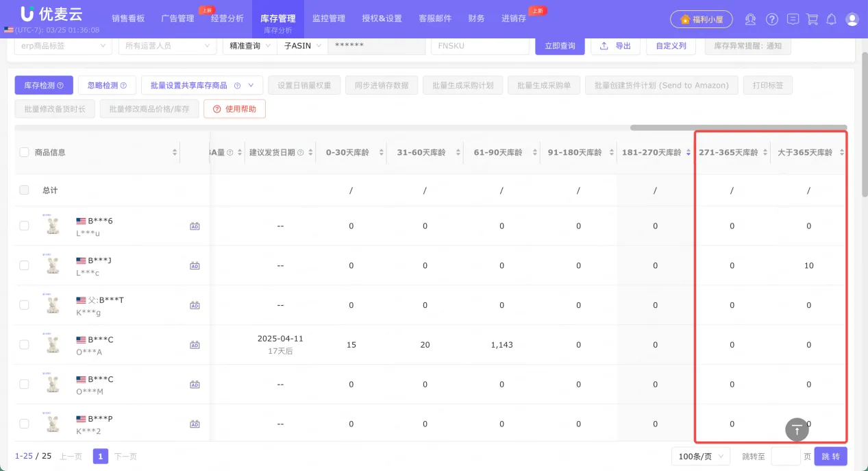Viewport: 868px width, 471px height.
Task: Open the erp商品标签 dropdown
Action: [63, 46]
